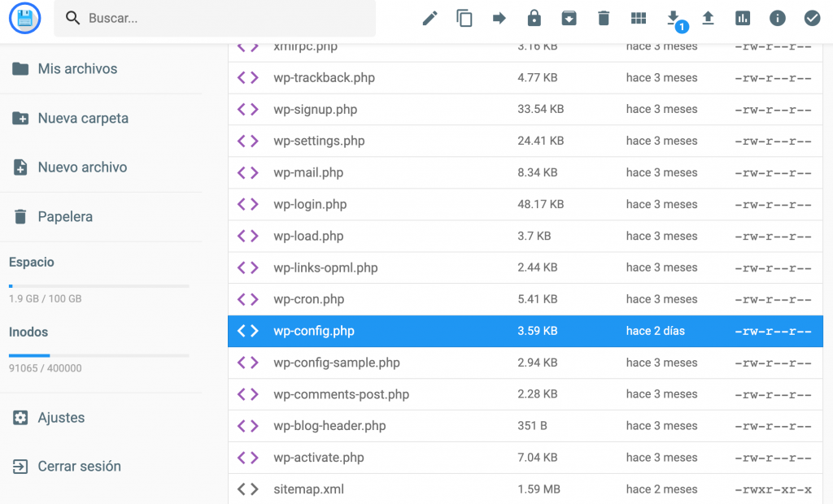The width and height of the screenshot is (833, 504).
Task: Create folder with Nueva carpeta
Action: pyautogui.click(x=82, y=118)
